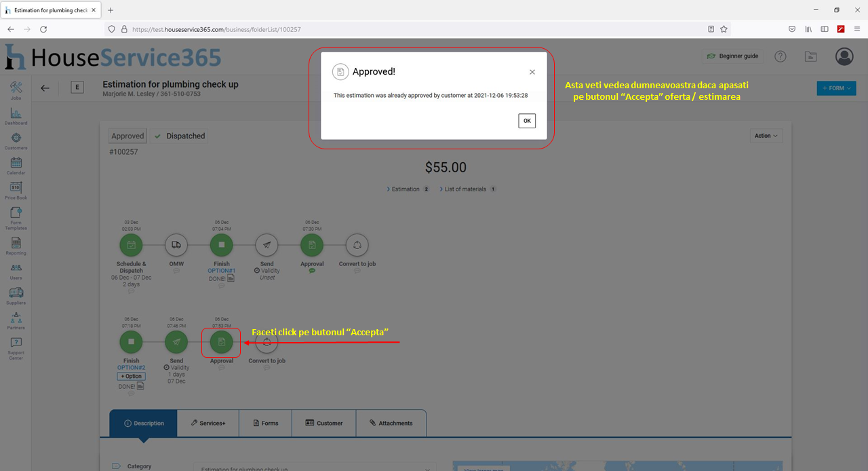Open Support Center in sidebar

point(16,349)
